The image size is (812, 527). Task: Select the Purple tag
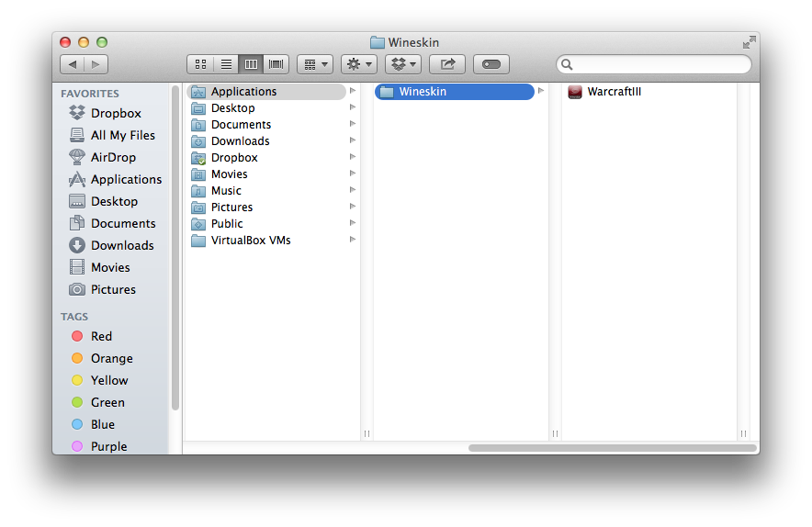tap(99, 446)
